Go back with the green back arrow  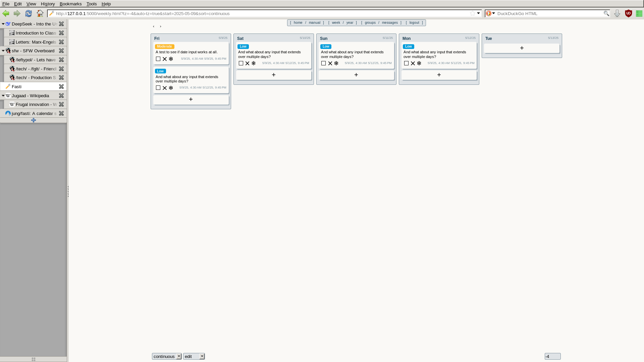click(6, 13)
